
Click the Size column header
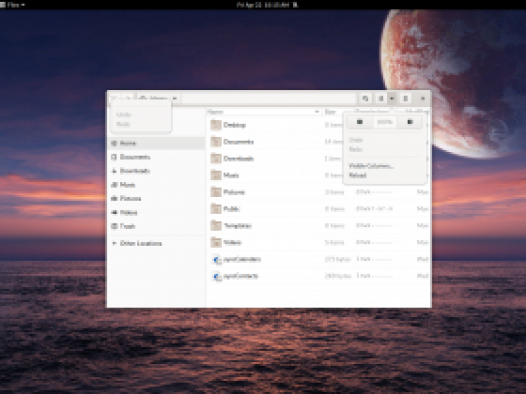tap(337, 112)
